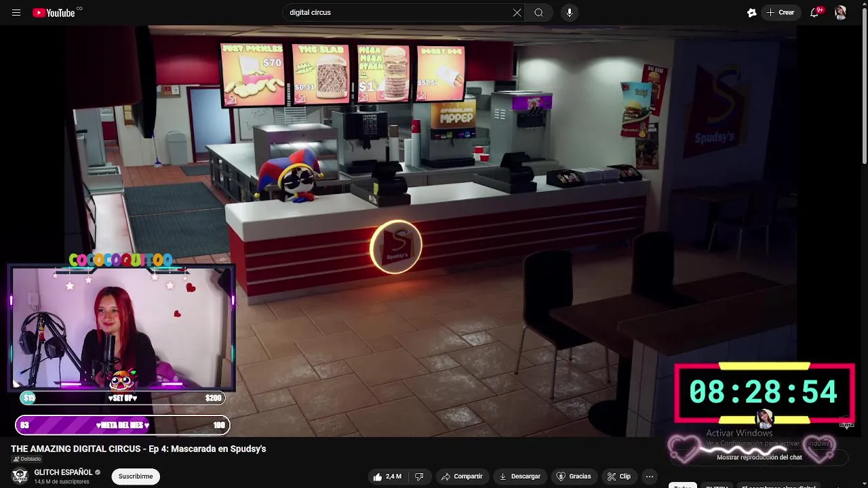The image size is (868, 488).
Task: Create a clip with Clip button
Action: pos(619,476)
